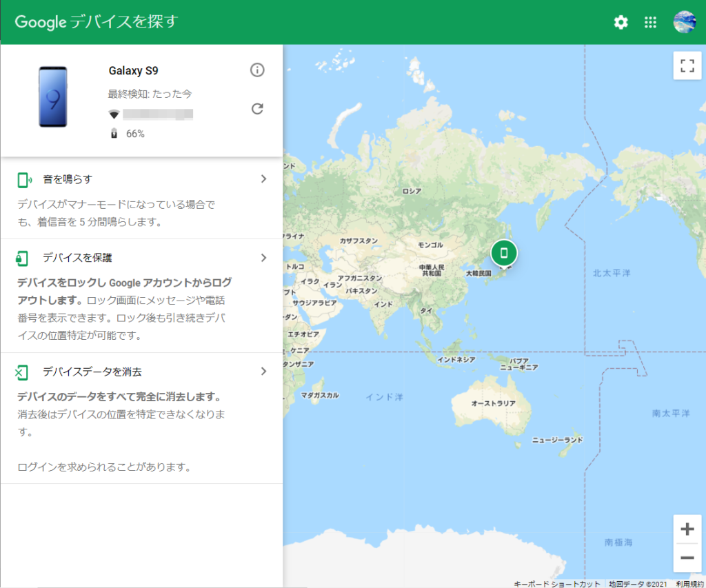Click the device info icon

click(x=257, y=70)
